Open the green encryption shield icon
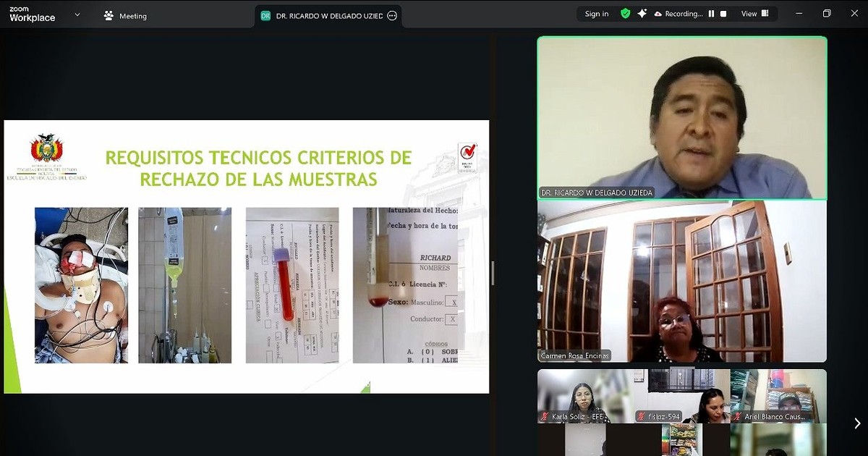Screen dimensions: 868x456 626,14
